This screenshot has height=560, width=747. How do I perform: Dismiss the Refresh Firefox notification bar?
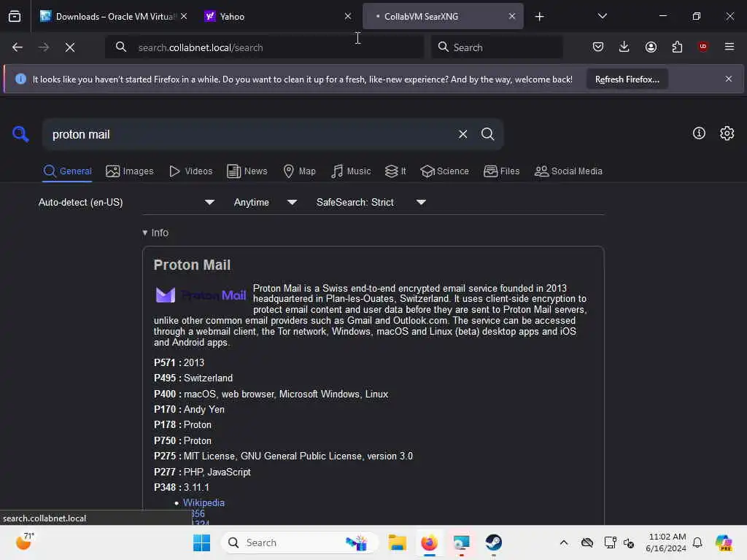pos(729,79)
